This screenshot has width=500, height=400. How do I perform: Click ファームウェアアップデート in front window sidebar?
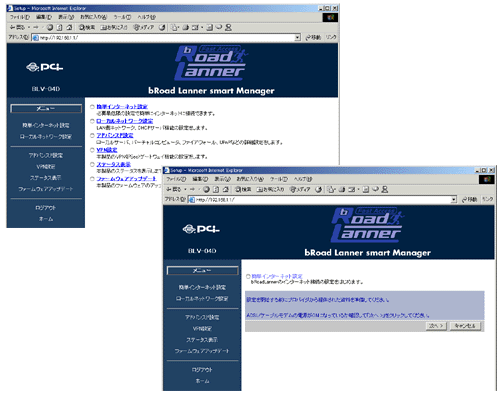tap(202, 351)
